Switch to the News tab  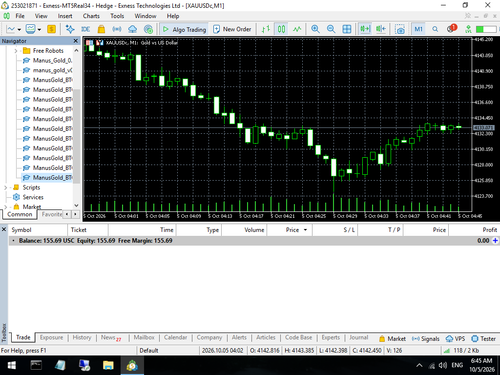[111, 338]
